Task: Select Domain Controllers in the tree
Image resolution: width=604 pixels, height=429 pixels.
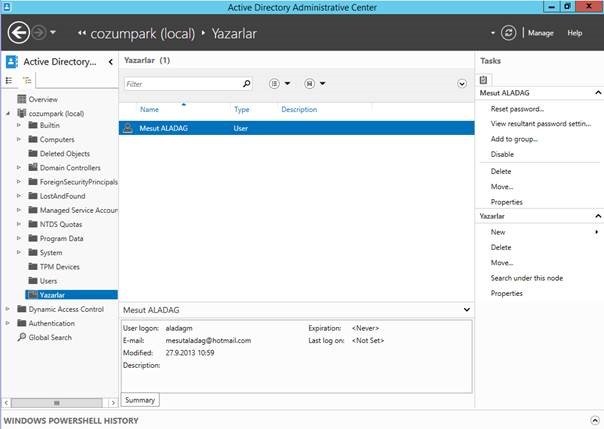Action: [x=70, y=168]
